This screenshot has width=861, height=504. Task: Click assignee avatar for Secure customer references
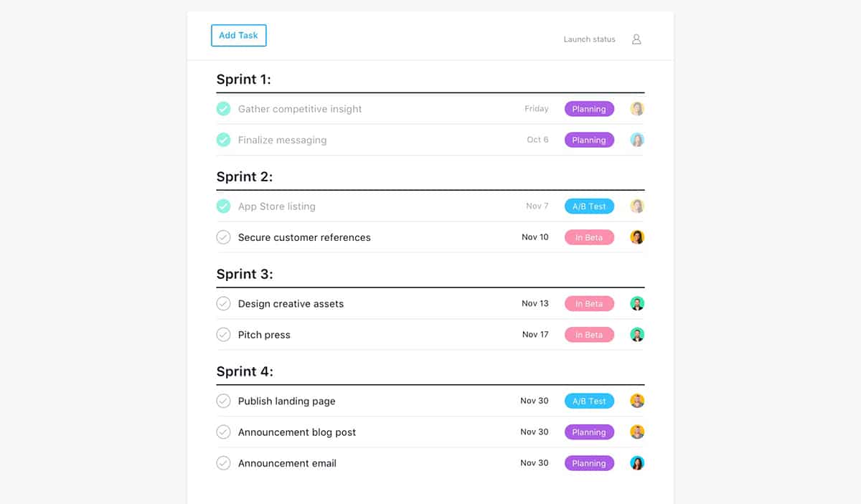click(637, 237)
